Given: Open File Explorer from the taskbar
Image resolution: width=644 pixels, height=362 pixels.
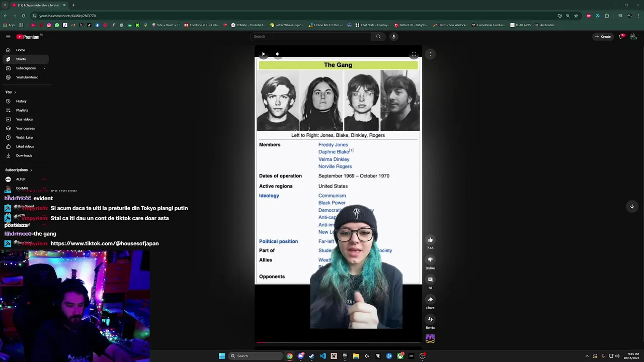Looking at the screenshot, I should [356, 356].
